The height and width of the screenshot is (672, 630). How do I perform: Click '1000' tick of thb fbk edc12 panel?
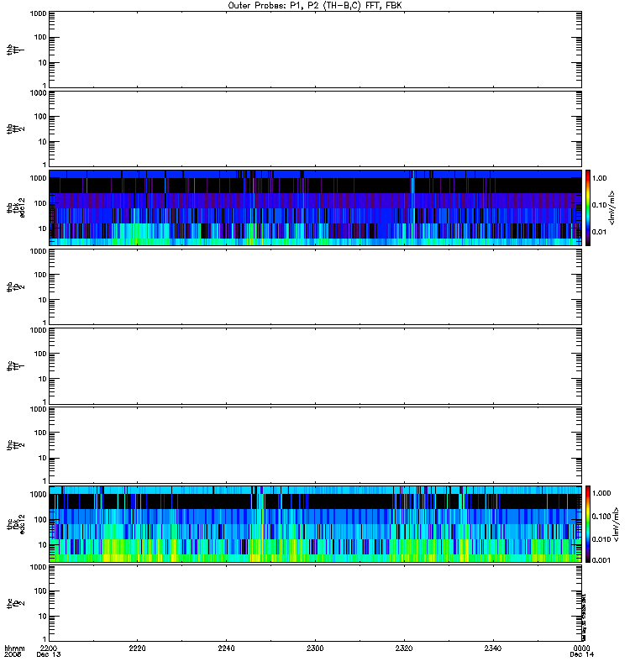pos(38,178)
